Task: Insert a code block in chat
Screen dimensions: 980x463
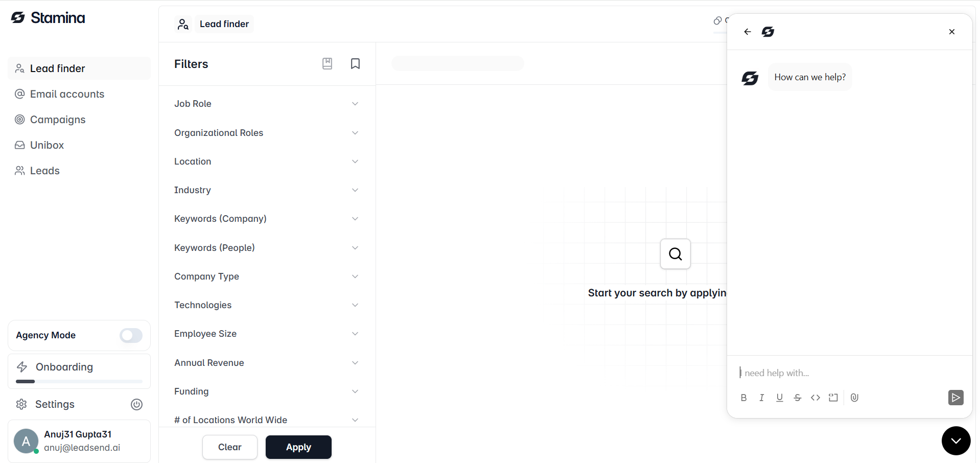Action: [833, 398]
